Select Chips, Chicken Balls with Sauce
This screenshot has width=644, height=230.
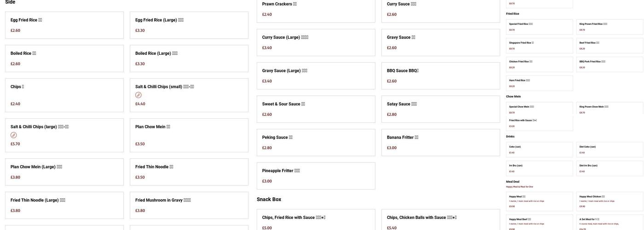440,221
